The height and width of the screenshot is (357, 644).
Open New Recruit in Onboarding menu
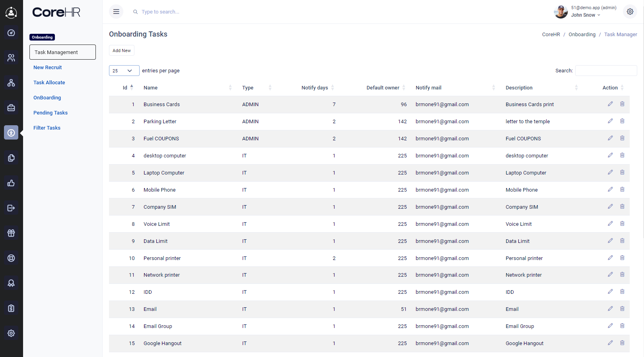[x=48, y=68]
